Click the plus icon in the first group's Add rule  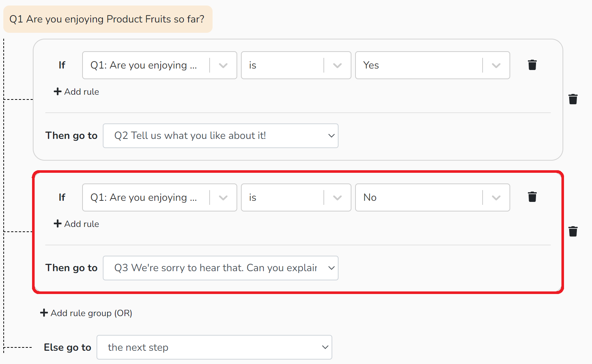pyautogui.click(x=57, y=91)
